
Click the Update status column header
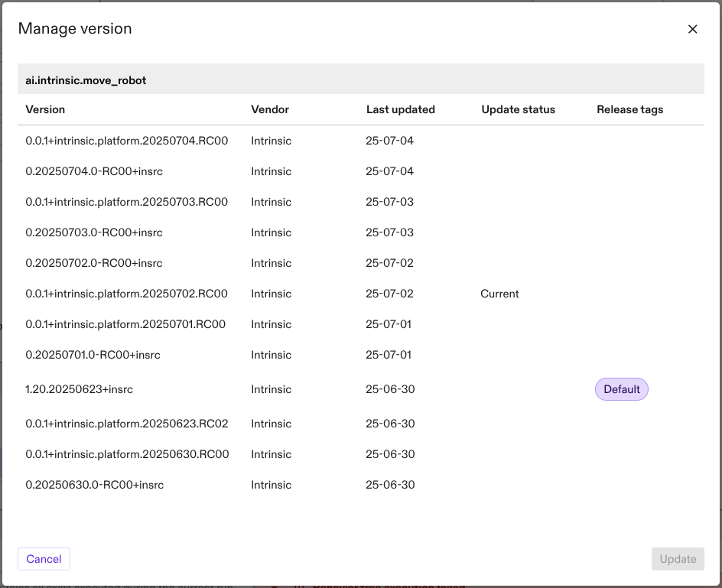[518, 109]
